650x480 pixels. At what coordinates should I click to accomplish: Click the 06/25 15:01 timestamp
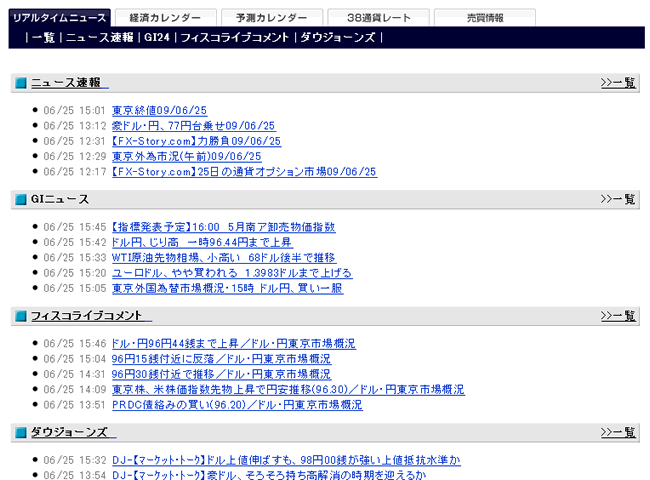coord(75,111)
